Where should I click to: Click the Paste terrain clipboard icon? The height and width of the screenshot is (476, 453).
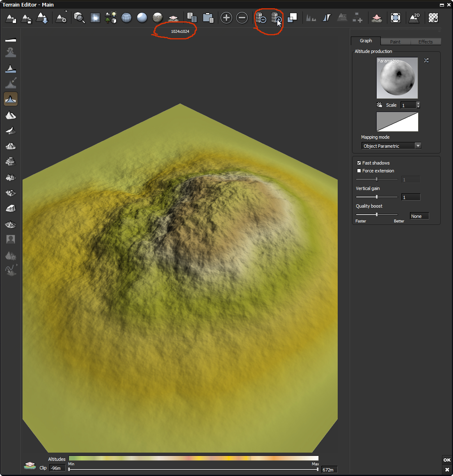(x=208, y=18)
